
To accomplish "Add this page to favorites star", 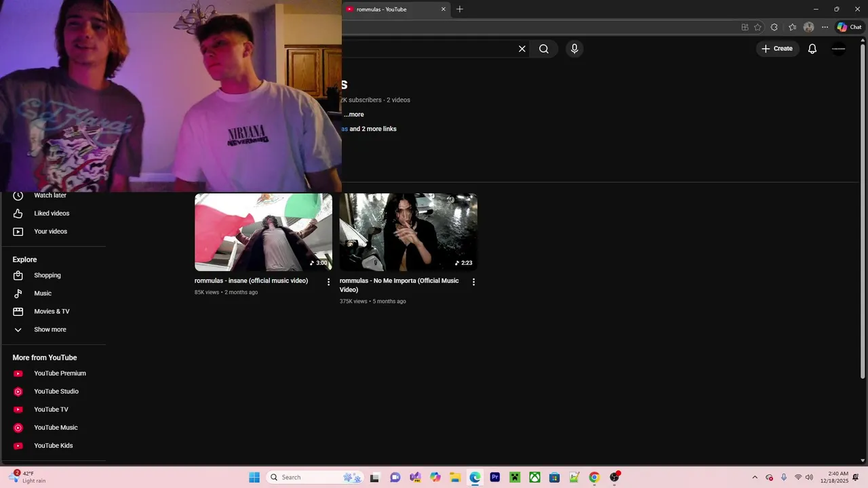I will (757, 27).
